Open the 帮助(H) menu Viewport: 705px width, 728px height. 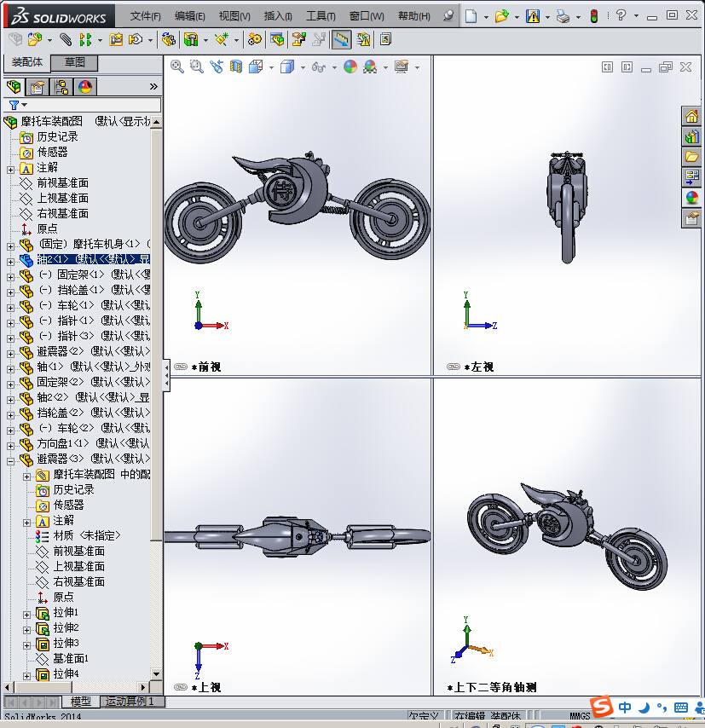(414, 16)
